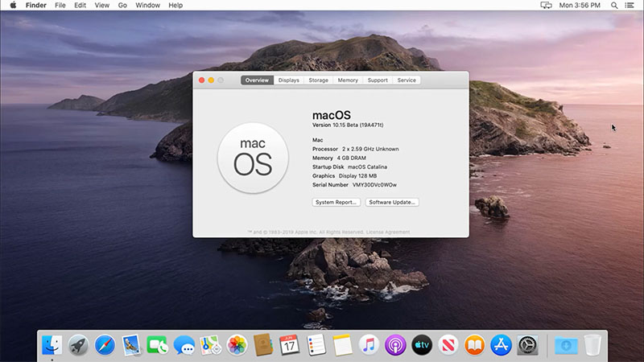Click the Software Update button

(392, 203)
